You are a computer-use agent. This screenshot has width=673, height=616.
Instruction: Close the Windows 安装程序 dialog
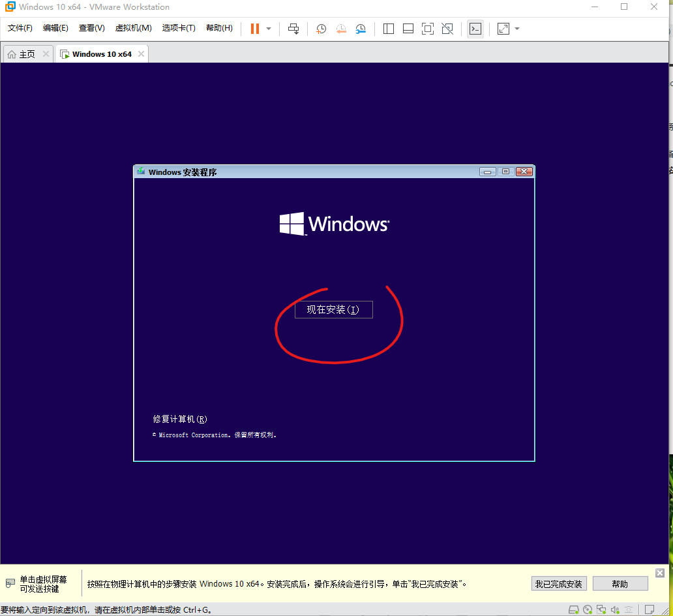pyautogui.click(x=524, y=172)
